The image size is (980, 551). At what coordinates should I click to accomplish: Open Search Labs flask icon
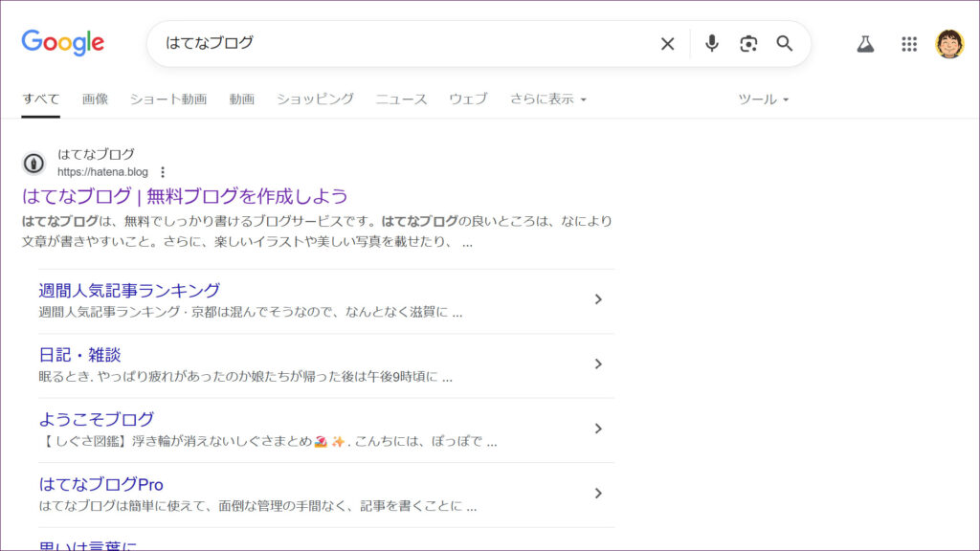click(x=865, y=44)
